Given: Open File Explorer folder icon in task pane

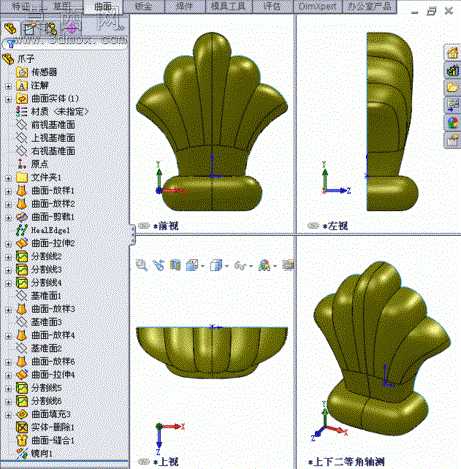Looking at the screenshot, I should (x=453, y=88).
